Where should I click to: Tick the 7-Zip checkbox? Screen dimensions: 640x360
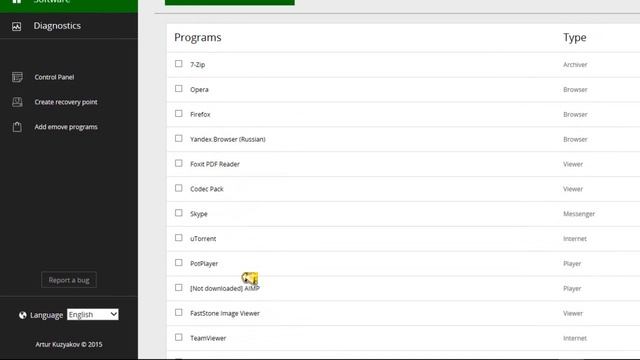click(x=179, y=64)
